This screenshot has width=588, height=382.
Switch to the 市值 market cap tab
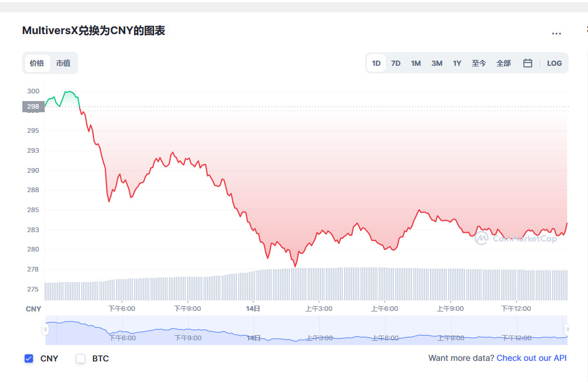pos(64,63)
